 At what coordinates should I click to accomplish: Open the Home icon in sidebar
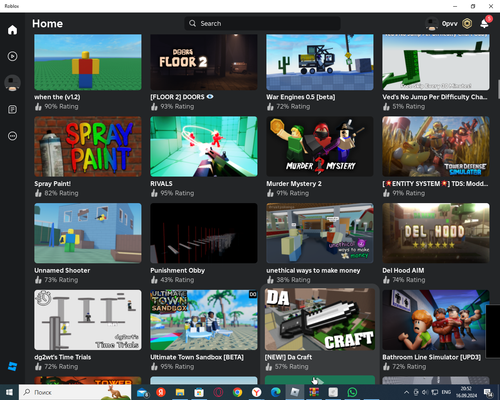click(x=12, y=30)
